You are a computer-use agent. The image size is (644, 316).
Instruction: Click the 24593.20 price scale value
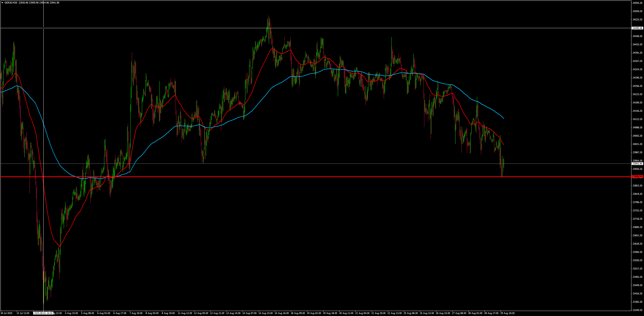[637, 3]
